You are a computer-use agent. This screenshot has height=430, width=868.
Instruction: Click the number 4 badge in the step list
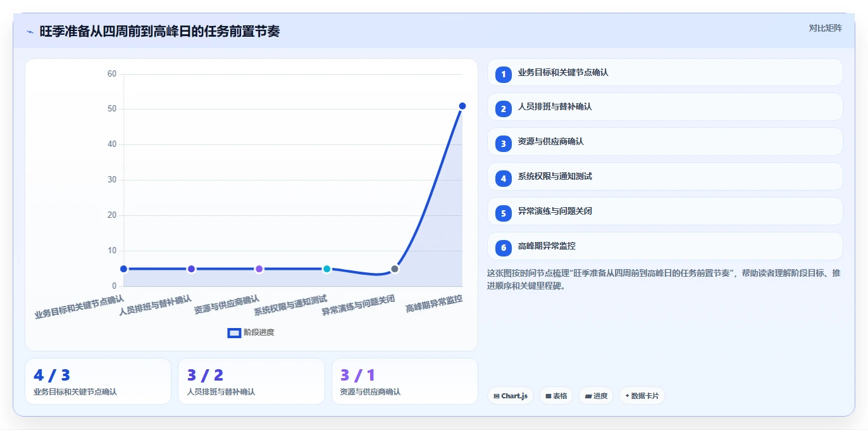tap(504, 179)
